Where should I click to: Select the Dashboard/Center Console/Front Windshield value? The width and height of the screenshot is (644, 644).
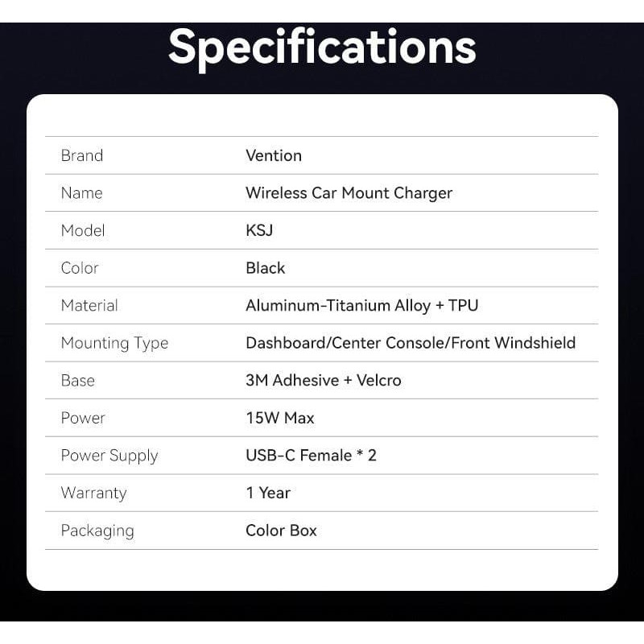[x=411, y=343]
